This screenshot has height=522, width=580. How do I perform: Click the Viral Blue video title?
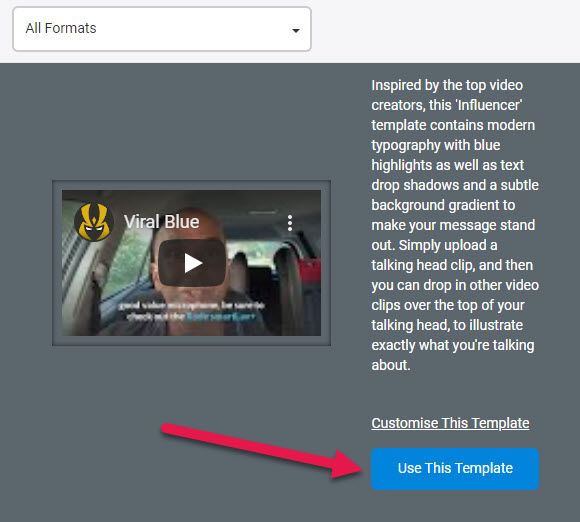(162, 222)
